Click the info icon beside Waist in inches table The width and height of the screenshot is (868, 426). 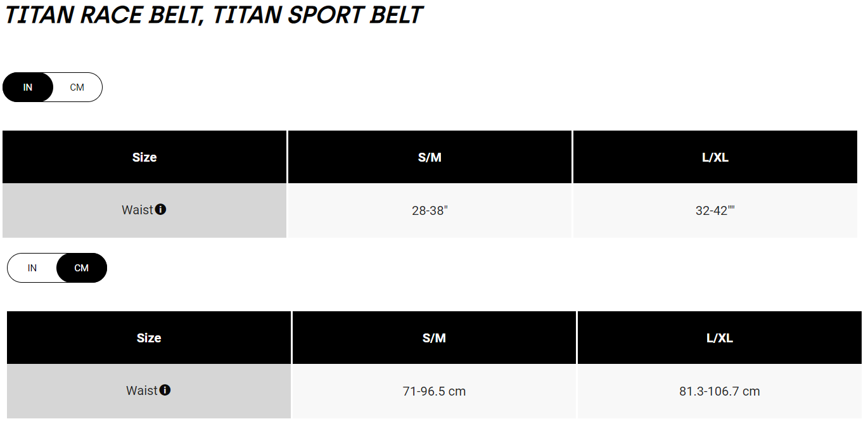161,209
